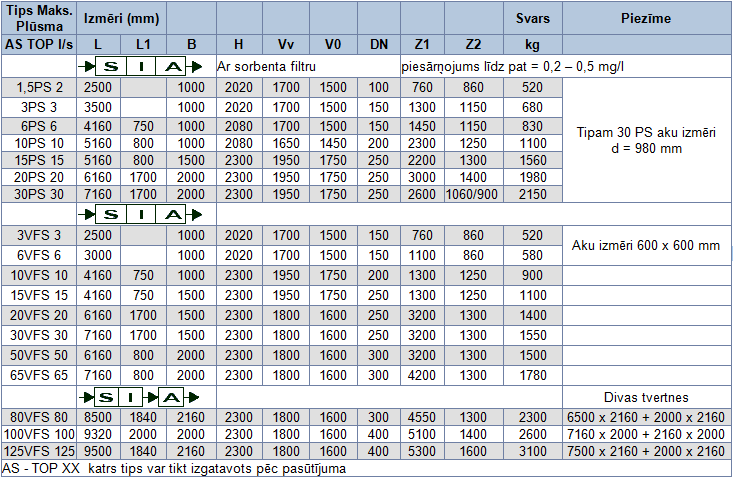Select row label '30VFS 30'
This screenshot has width=733, height=487.
pyautogui.click(x=39, y=336)
